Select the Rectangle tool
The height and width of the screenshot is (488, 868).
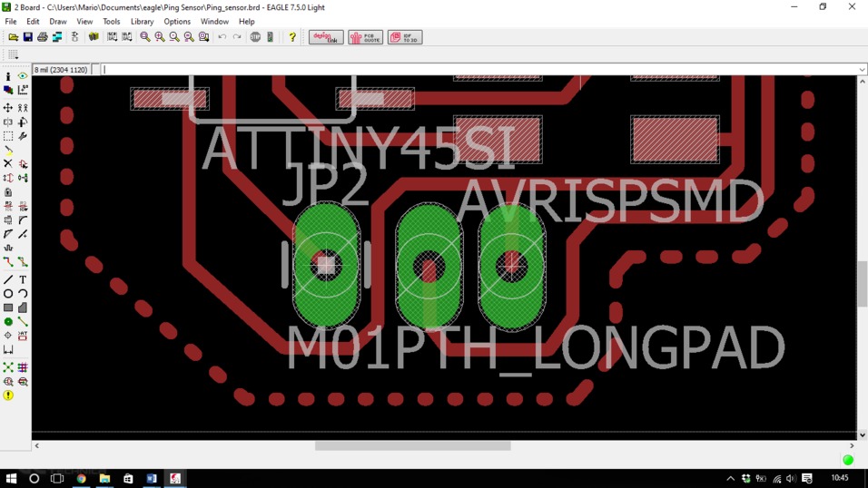click(x=8, y=307)
